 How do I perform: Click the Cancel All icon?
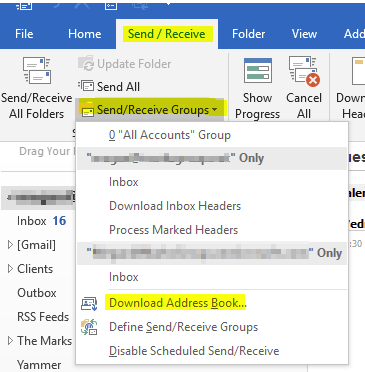304,71
